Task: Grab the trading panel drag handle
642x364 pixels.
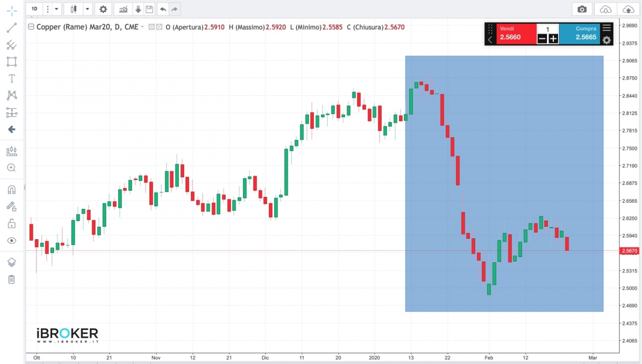Action: pyautogui.click(x=490, y=28)
